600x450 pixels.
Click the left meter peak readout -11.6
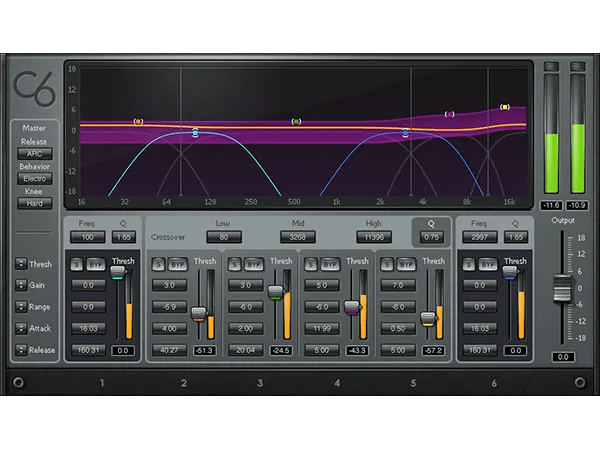click(551, 205)
